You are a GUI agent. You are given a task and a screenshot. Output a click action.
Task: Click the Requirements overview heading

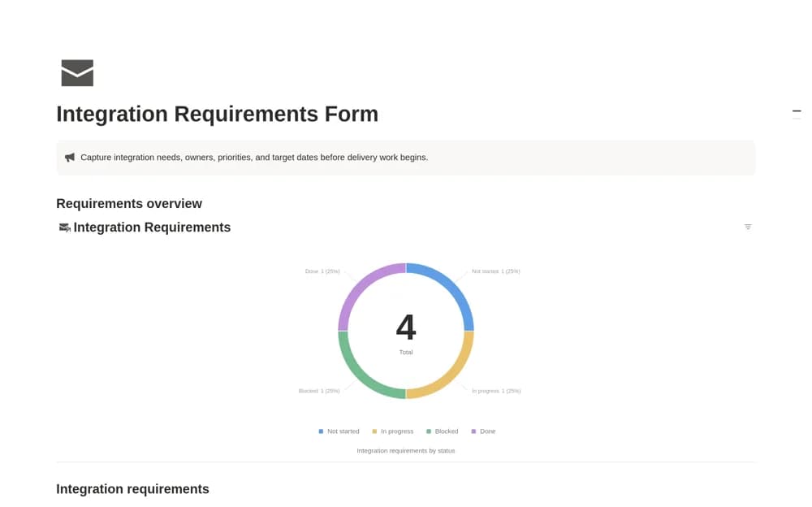click(x=129, y=204)
